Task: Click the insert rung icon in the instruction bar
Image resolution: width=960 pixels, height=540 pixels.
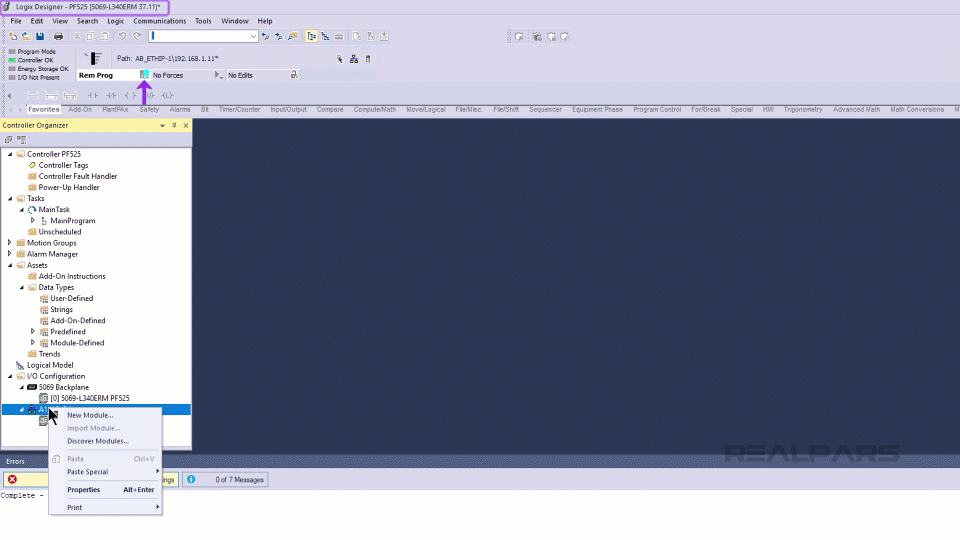Action: (32, 96)
